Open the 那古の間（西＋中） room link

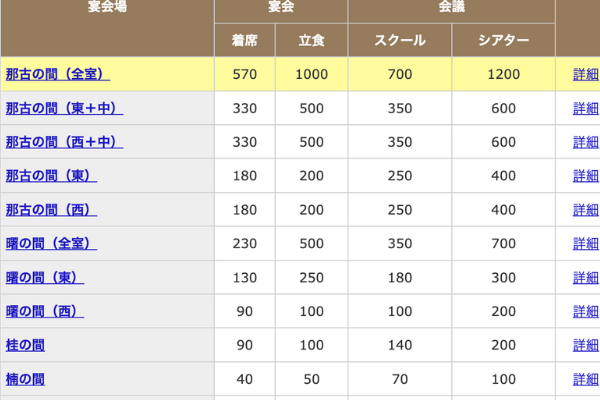[64, 142]
